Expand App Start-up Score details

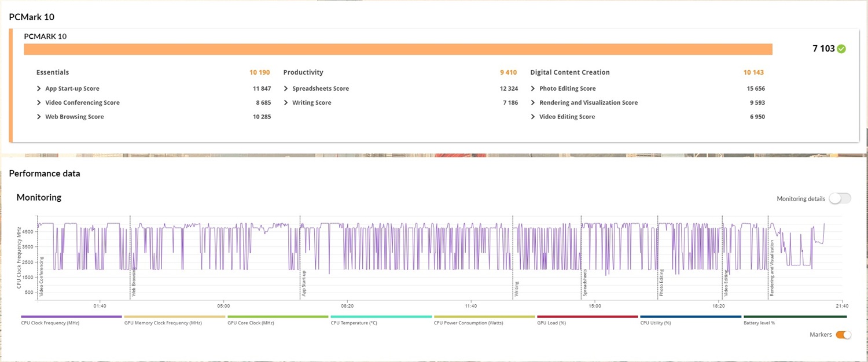(x=39, y=88)
